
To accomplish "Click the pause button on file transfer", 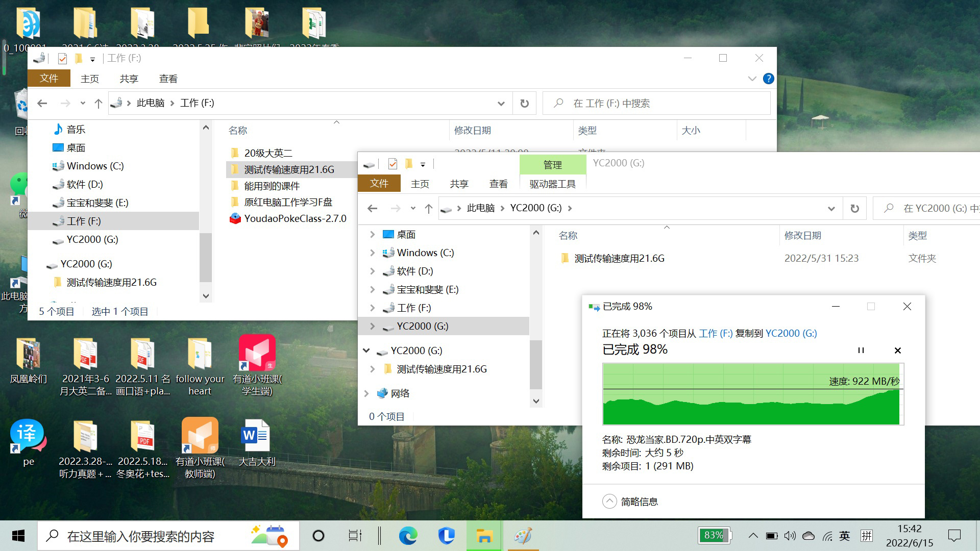I will pyautogui.click(x=861, y=349).
